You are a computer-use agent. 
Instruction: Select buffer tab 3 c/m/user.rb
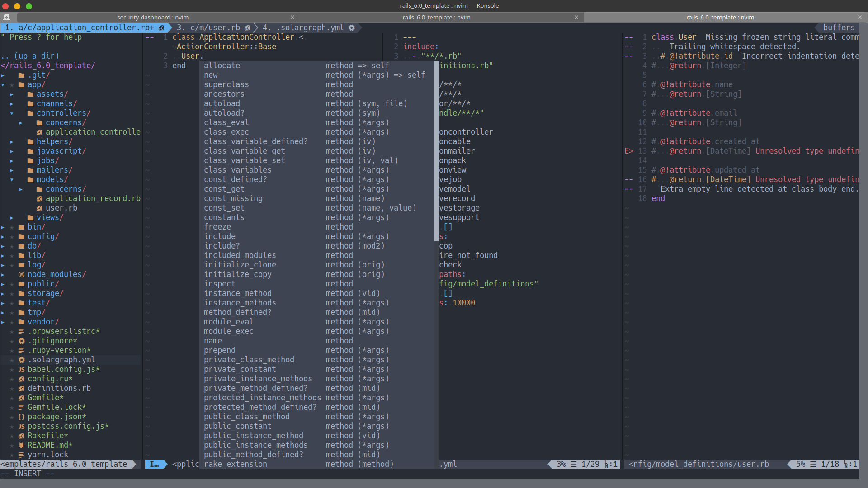(x=213, y=28)
